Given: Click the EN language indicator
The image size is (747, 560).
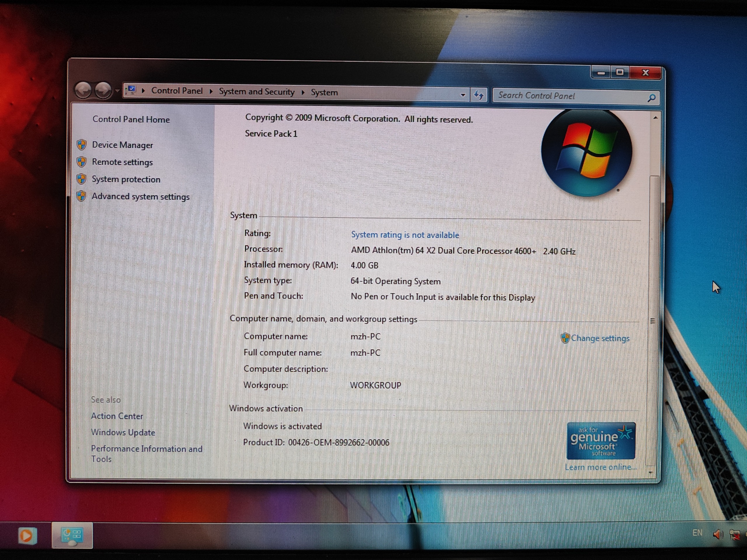Looking at the screenshot, I should (x=697, y=533).
